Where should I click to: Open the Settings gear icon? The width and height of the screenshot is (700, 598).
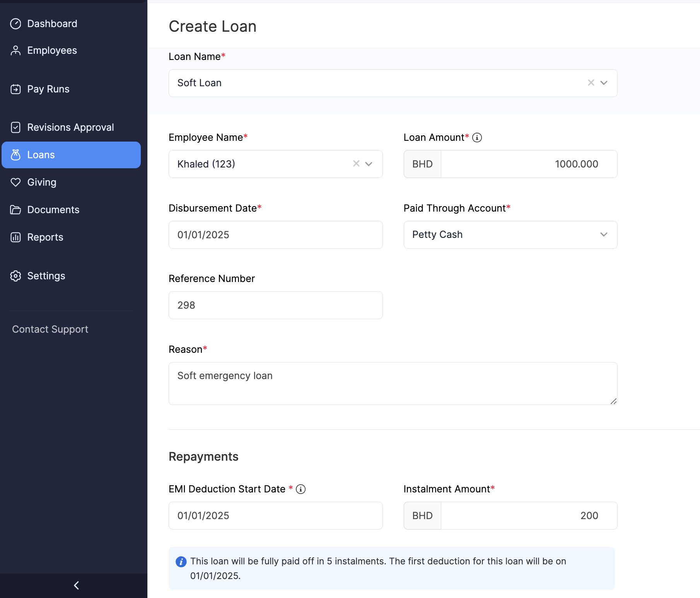15,276
